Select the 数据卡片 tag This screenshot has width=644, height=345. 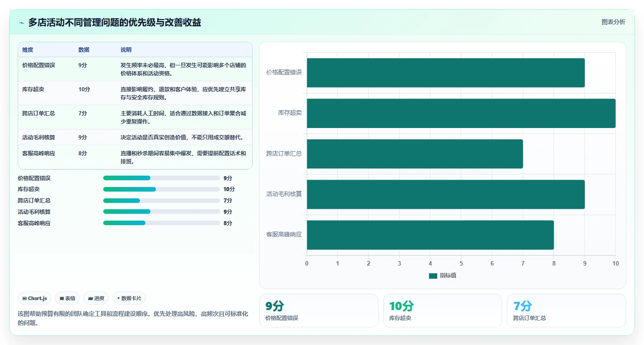pyautogui.click(x=129, y=298)
